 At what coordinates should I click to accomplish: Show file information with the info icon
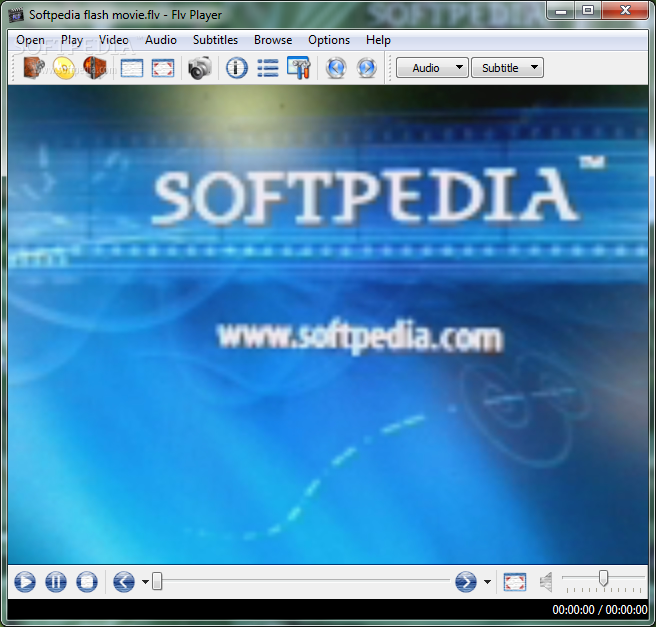pyautogui.click(x=237, y=68)
